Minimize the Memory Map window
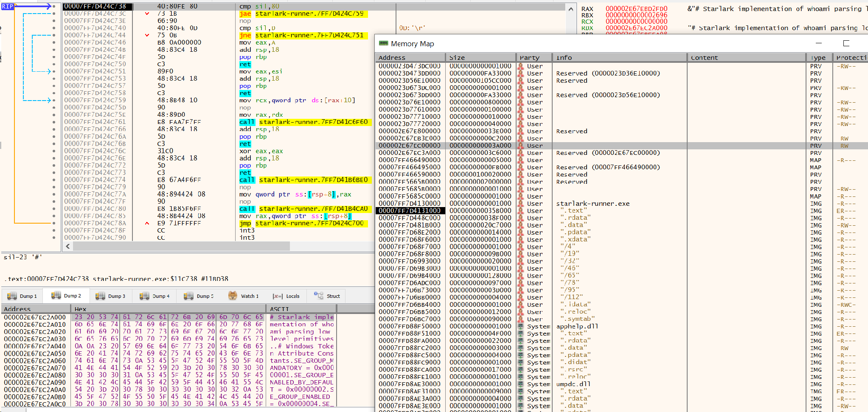This screenshot has width=868, height=412. [819, 43]
